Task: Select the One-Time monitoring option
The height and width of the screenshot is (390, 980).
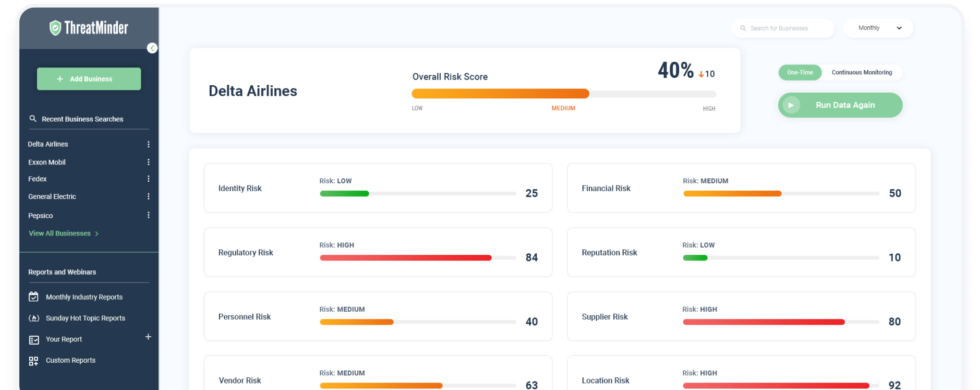Action: pos(799,73)
